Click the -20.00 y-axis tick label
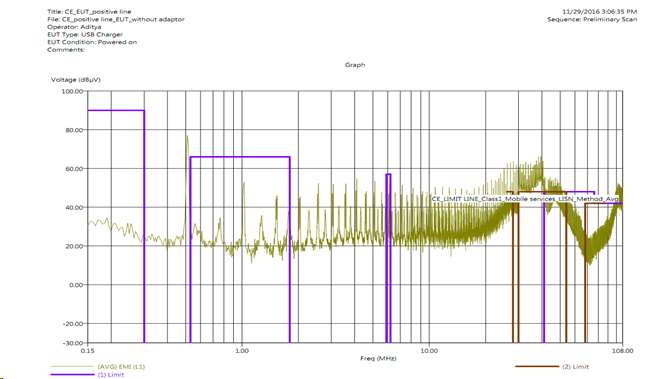This screenshot has width=649, height=379. pos(73,324)
